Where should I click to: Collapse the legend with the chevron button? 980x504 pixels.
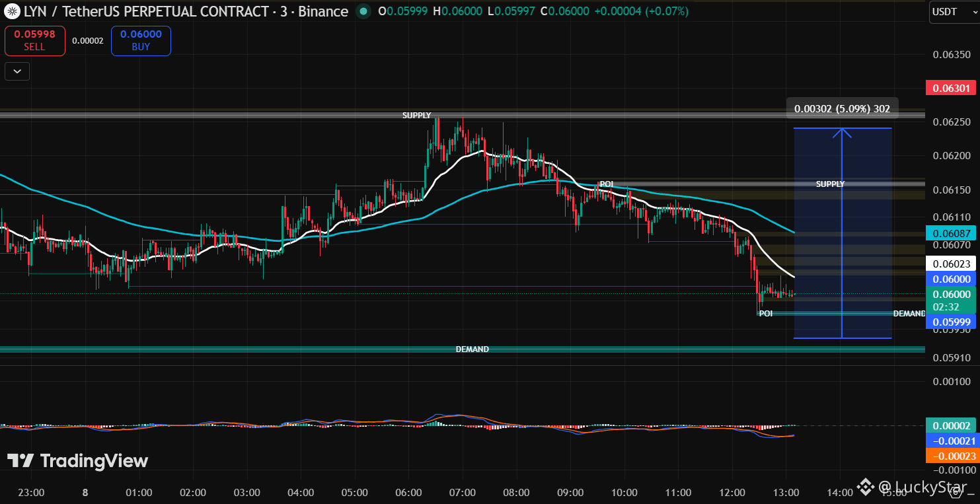[17, 71]
